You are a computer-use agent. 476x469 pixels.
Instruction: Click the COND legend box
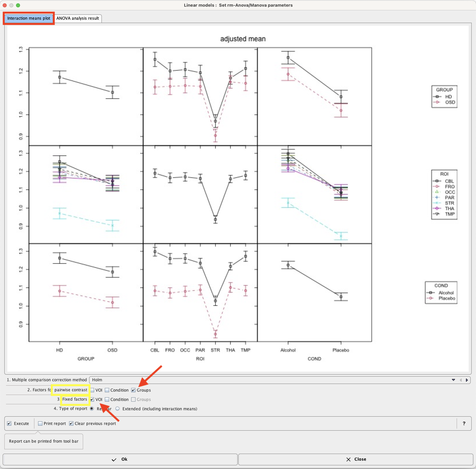pyautogui.click(x=441, y=293)
